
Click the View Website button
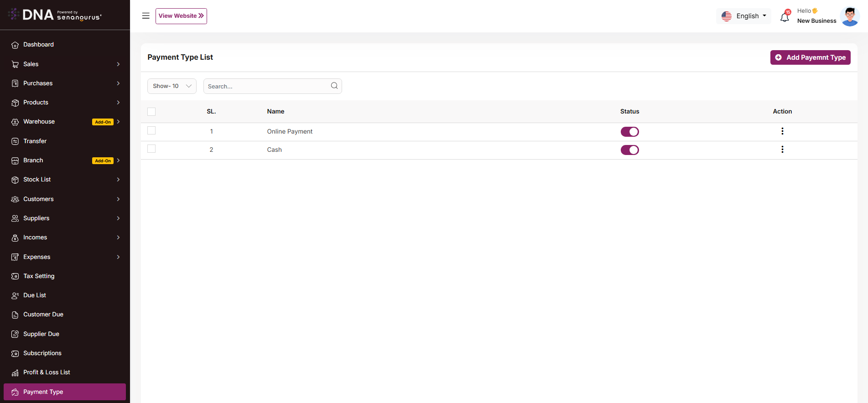click(x=181, y=16)
